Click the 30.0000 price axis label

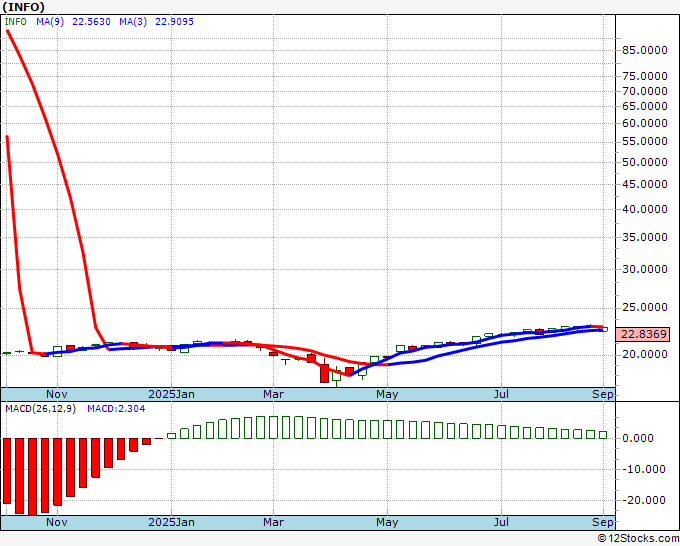644,269
